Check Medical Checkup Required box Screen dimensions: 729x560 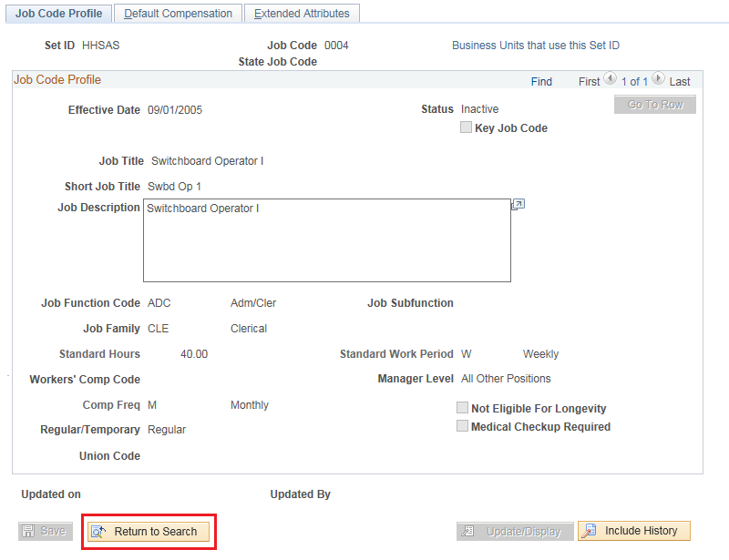463,426
